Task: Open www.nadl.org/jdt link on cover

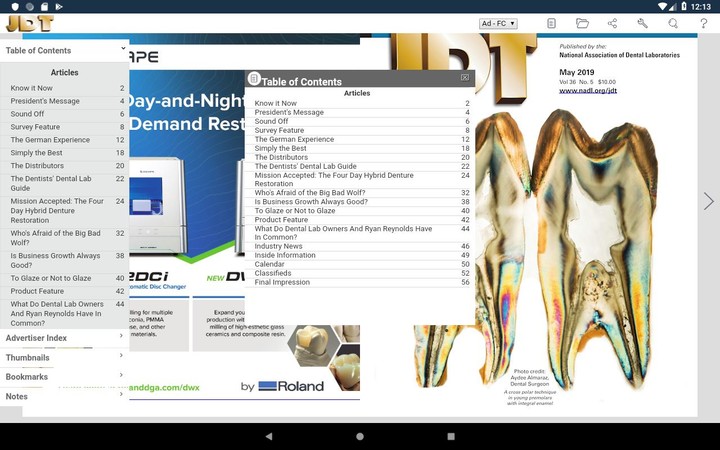Action: tap(588, 90)
